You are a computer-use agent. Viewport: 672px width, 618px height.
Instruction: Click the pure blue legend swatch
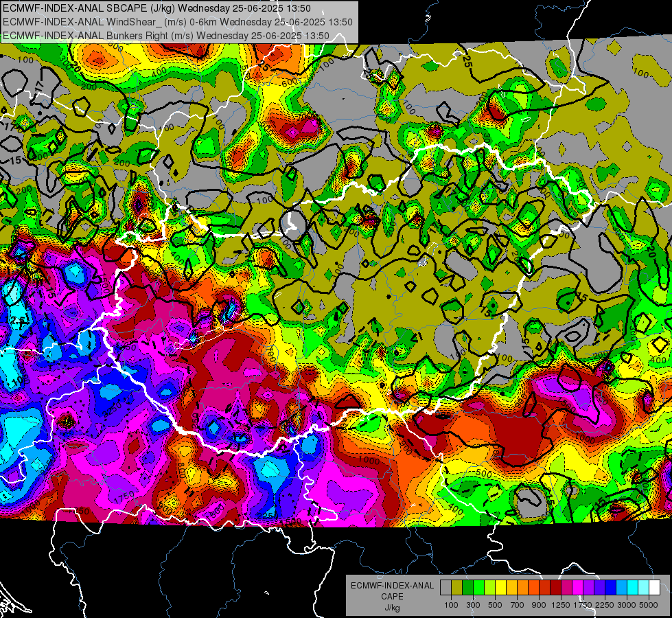click(611, 588)
